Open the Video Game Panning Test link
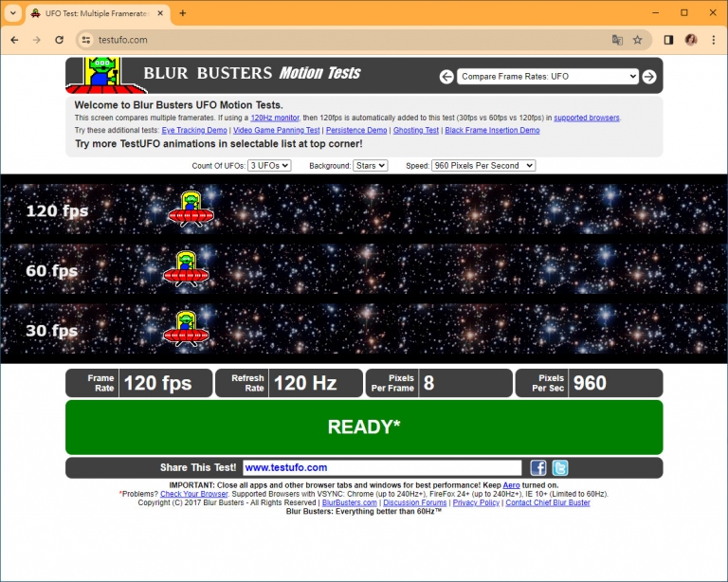 tap(276, 131)
